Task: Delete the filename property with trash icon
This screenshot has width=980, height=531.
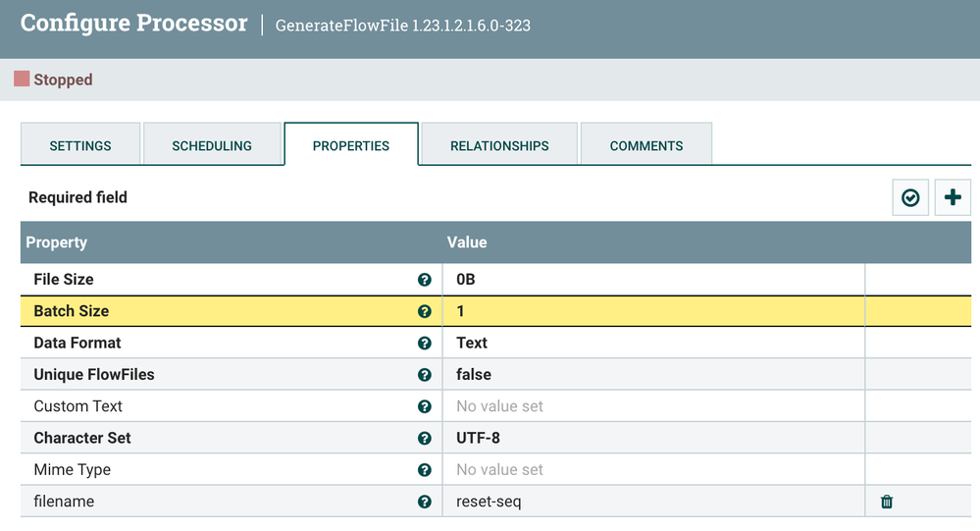Action: pyautogui.click(x=887, y=502)
